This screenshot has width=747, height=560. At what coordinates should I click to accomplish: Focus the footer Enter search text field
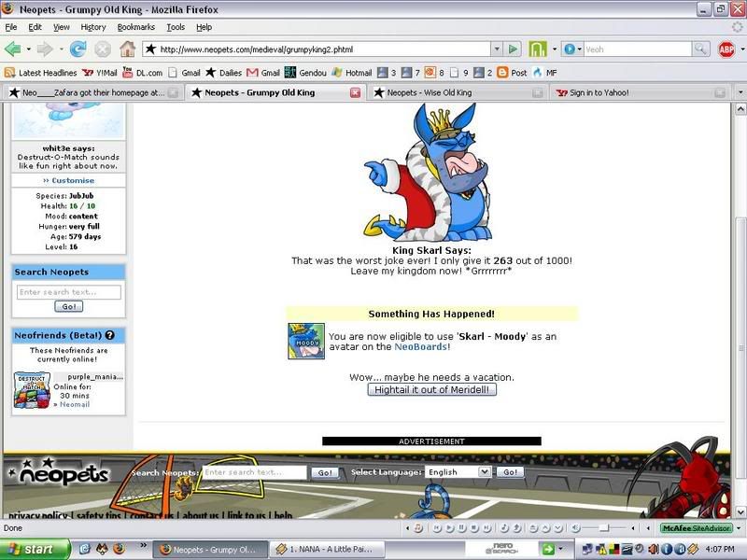point(254,472)
